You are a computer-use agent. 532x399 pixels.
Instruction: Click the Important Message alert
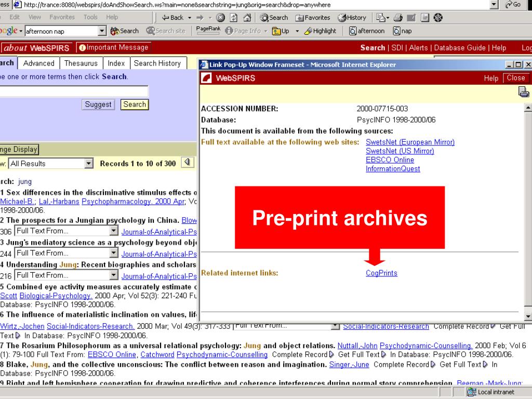pyautogui.click(x=114, y=47)
